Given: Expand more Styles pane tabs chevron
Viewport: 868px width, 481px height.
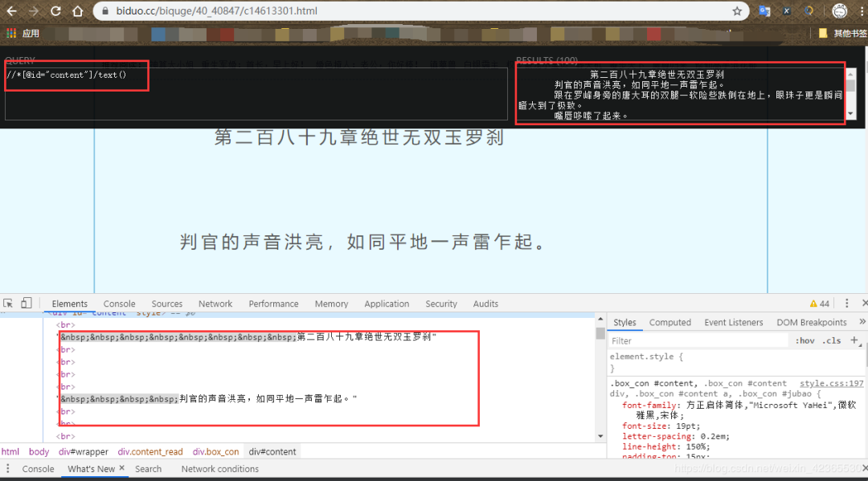Looking at the screenshot, I should click(862, 322).
